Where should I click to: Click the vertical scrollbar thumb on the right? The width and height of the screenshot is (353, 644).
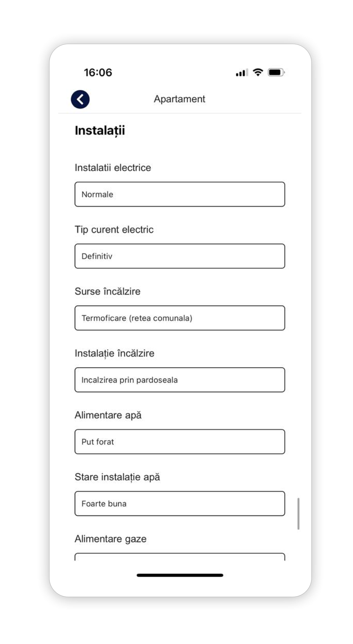[x=298, y=514]
